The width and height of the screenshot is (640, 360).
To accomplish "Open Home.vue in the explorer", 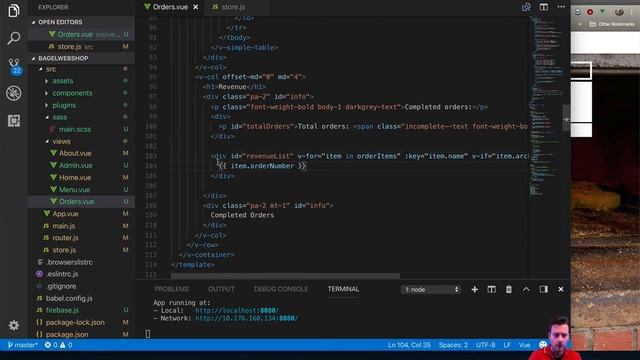I will pos(75,178).
